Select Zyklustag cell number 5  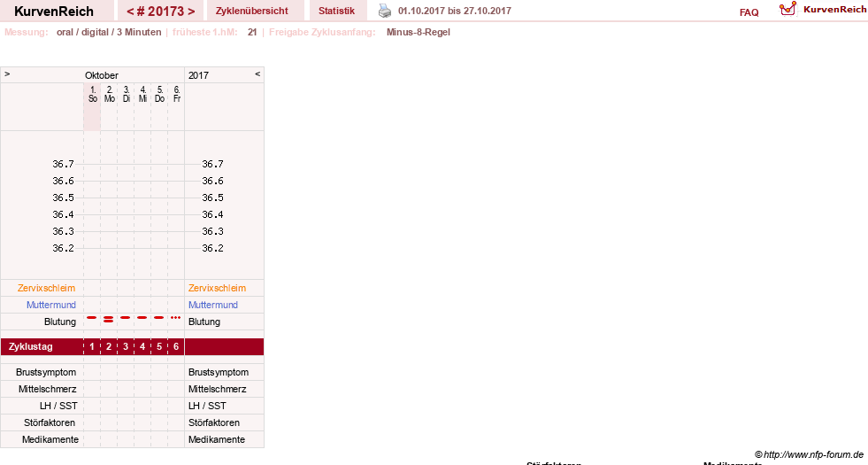tap(159, 347)
